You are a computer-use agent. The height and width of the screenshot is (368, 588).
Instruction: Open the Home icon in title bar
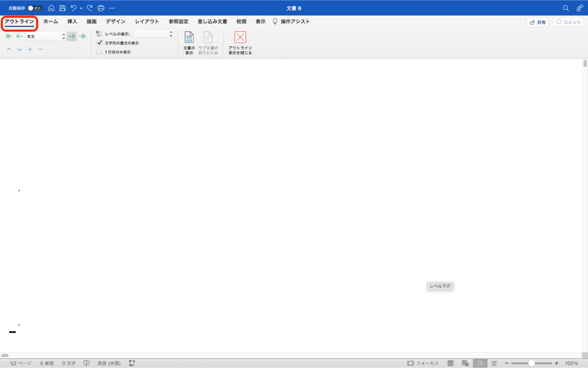pyautogui.click(x=51, y=8)
